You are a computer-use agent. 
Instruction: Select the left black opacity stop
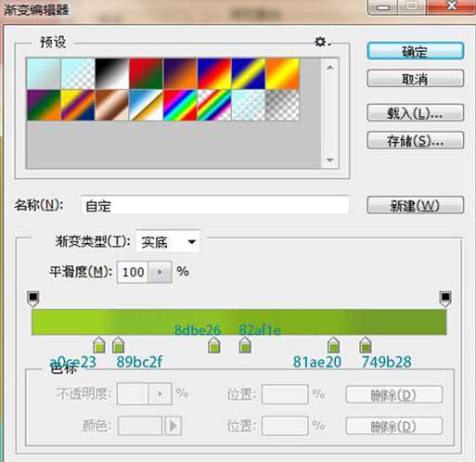33,299
